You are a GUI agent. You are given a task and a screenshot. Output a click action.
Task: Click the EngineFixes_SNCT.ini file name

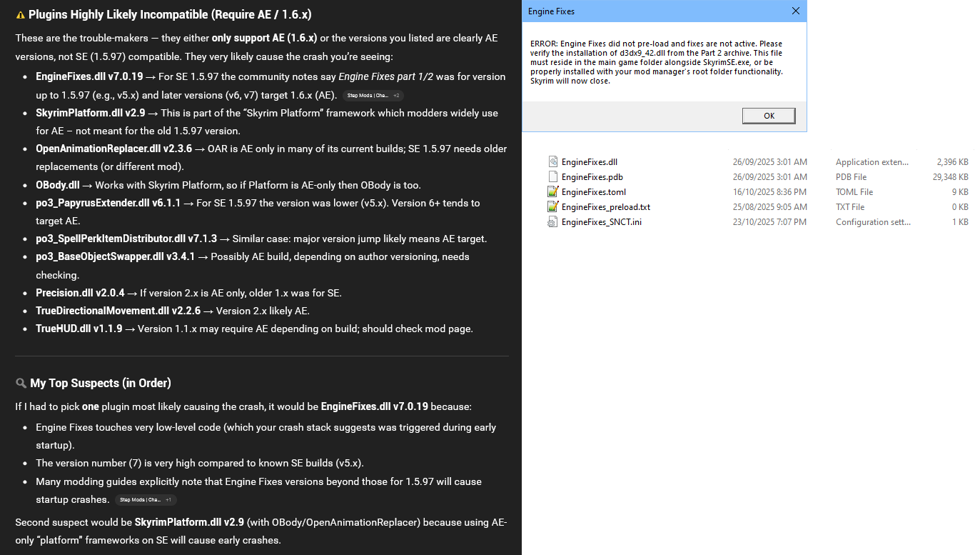coord(602,222)
